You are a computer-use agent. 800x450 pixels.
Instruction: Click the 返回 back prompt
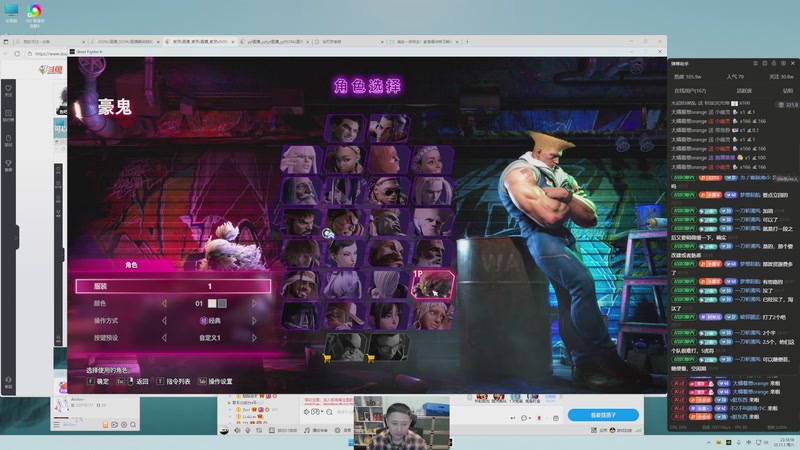pyautogui.click(x=133, y=381)
